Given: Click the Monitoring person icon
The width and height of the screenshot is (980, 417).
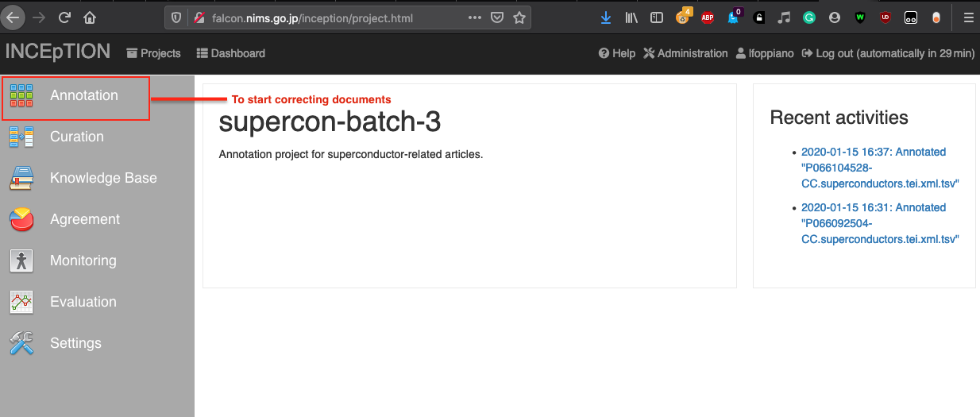Looking at the screenshot, I should coord(21,261).
